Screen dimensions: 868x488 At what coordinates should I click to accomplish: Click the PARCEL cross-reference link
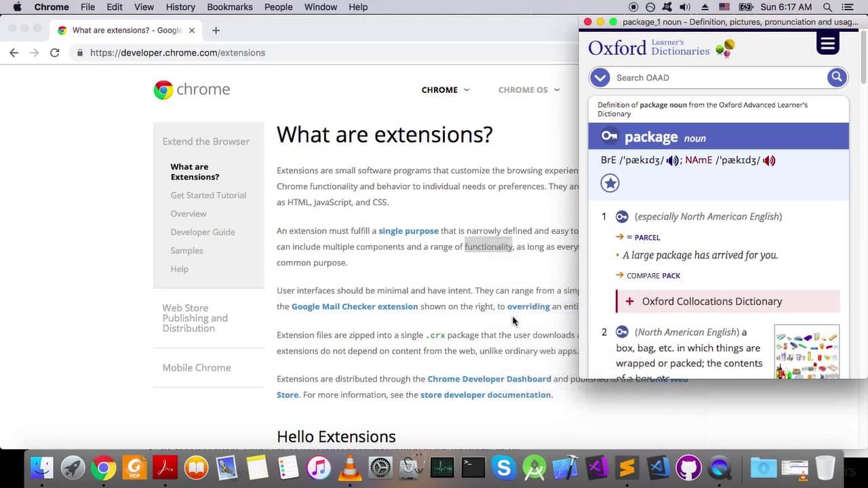coord(647,237)
